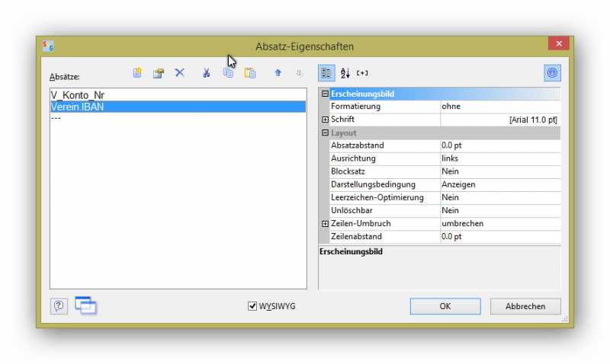Collapse the Layout category
This screenshot has height=364, width=610.
pyautogui.click(x=326, y=133)
